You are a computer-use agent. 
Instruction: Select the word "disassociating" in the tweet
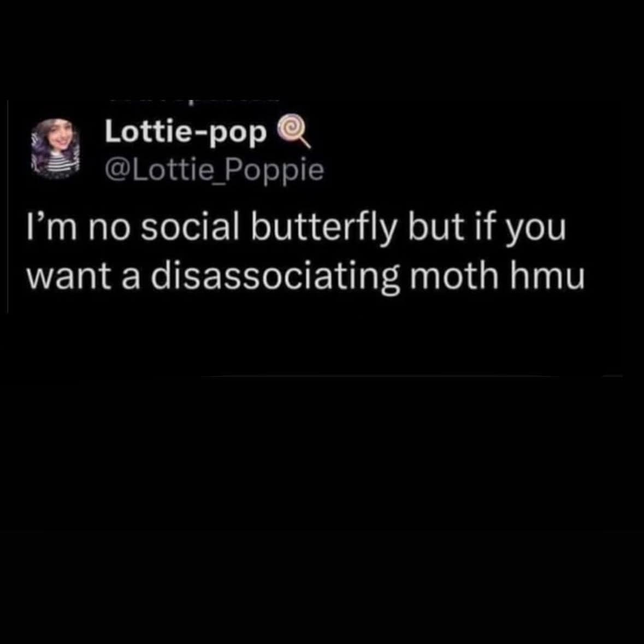pos(275,275)
